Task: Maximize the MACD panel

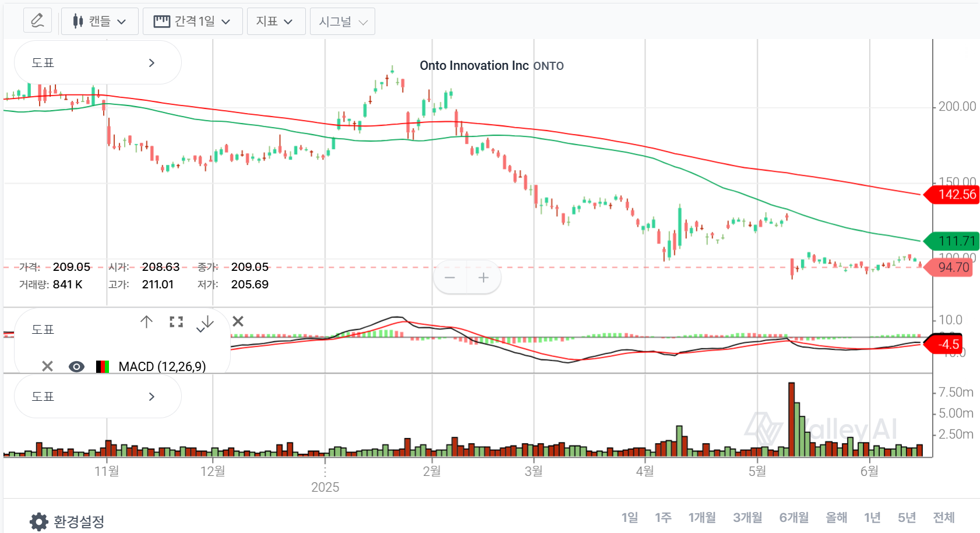Action: [x=177, y=322]
